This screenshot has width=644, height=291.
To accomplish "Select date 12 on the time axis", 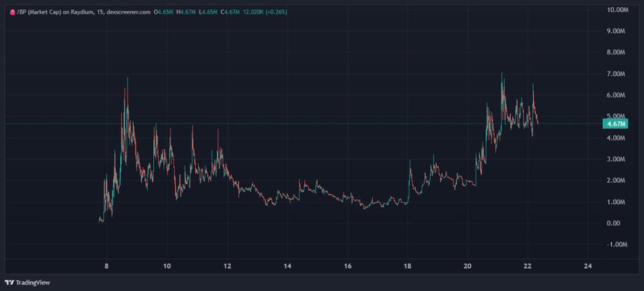I will pyautogui.click(x=227, y=267).
